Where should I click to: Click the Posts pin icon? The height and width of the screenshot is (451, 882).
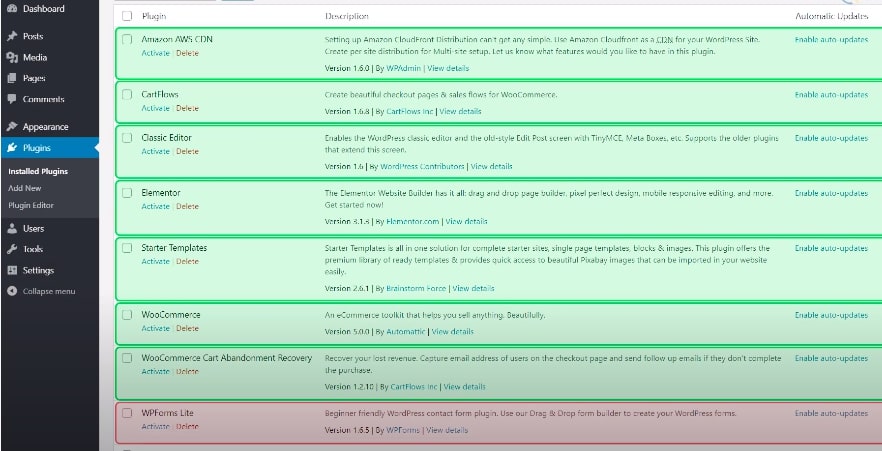[12, 37]
